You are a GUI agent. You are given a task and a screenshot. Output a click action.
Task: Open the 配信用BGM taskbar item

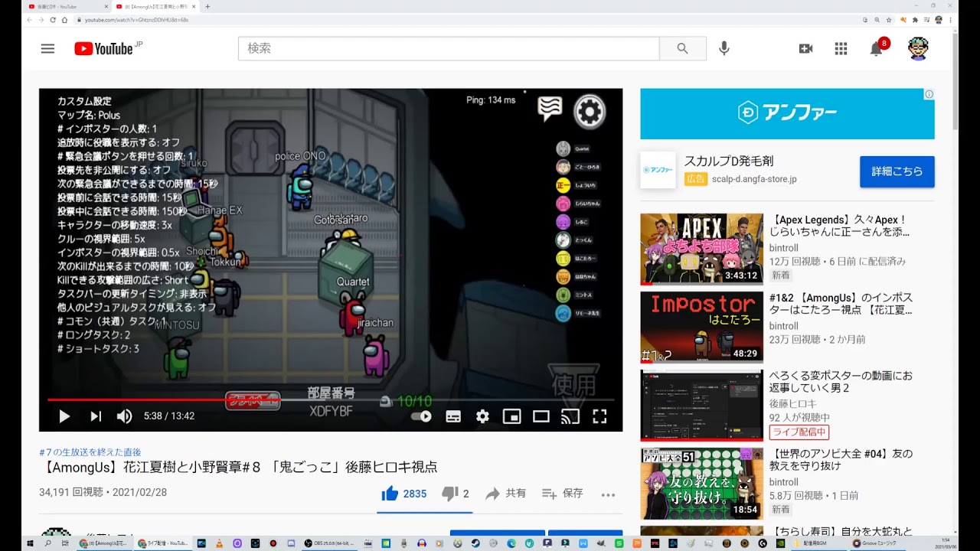coord(819,543)
